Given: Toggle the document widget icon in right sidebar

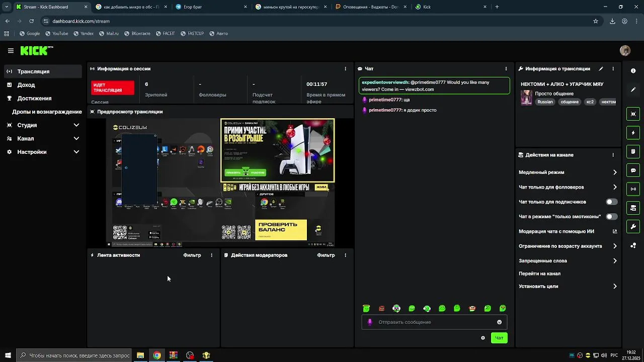Looking at the screenshot, I should click(x=633, y=151).
